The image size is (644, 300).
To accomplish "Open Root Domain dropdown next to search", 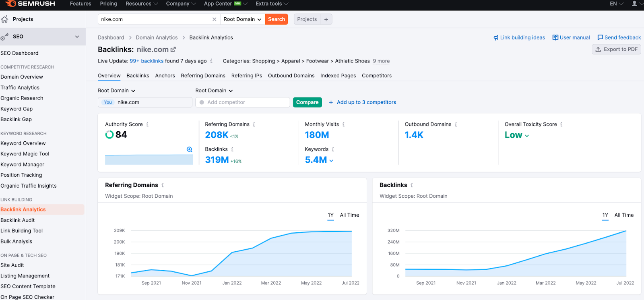I will [x=242, y=19].
